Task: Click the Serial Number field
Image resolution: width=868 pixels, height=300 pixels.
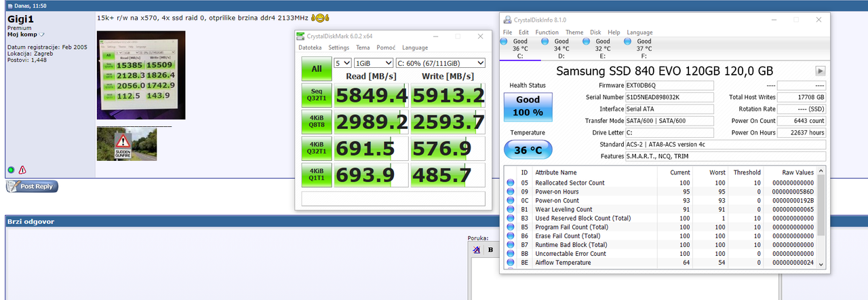Action: [x=670, y=97]
